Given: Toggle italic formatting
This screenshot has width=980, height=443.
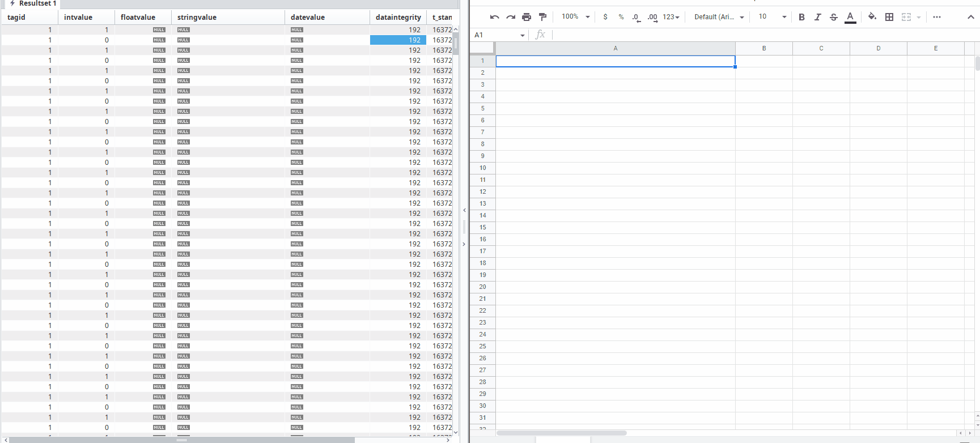Looking at the screenshot, I should pos(817,17).
